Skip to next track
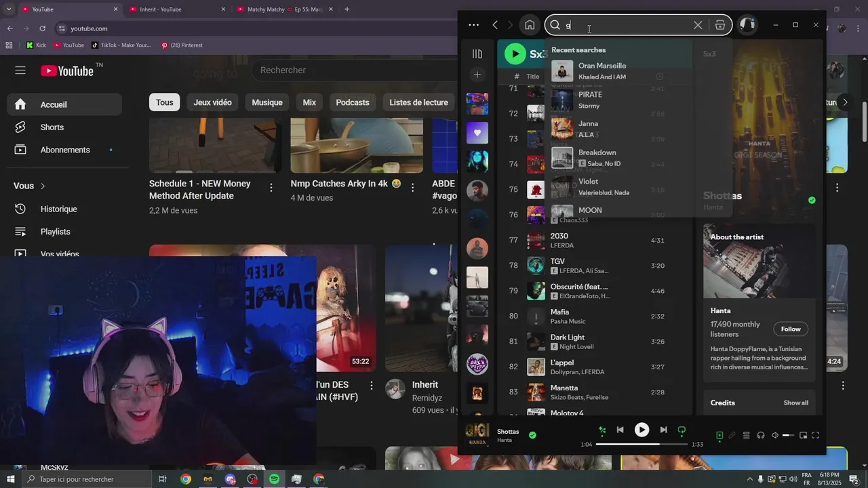Viewport: 868px width, 488px height. (663, 430)
